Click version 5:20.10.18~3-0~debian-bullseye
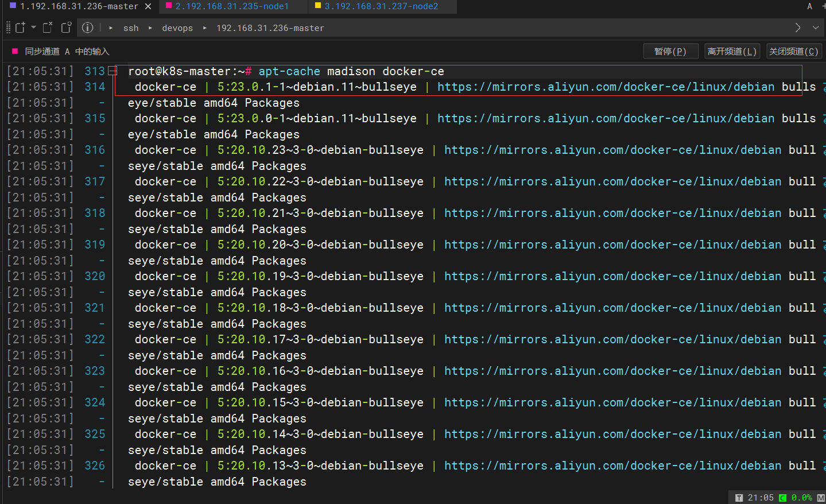 coord(320,308)
